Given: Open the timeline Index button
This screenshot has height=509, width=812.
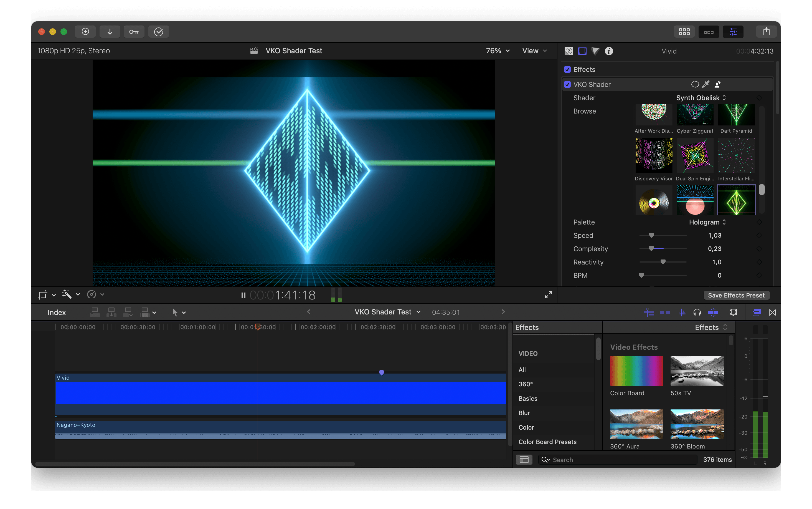Looking at the screenshot, I should pyautogui.click(x=57, y=313).
